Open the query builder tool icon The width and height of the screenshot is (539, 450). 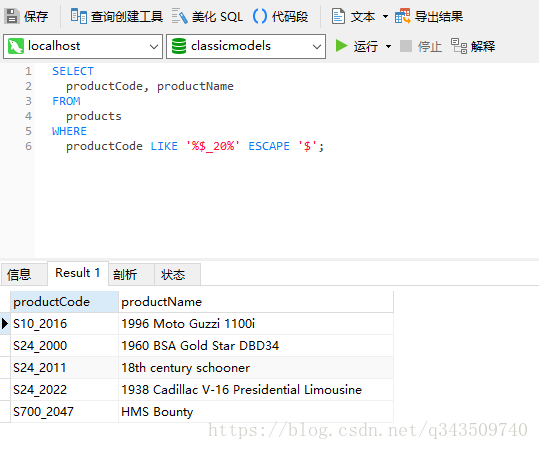point(79,16)
